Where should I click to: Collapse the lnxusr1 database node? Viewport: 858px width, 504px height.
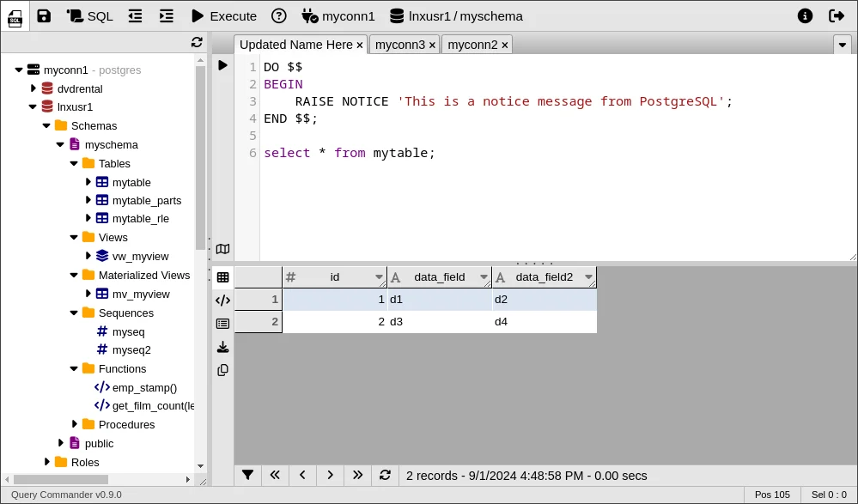pyautogui.click(x=33, y=107)
